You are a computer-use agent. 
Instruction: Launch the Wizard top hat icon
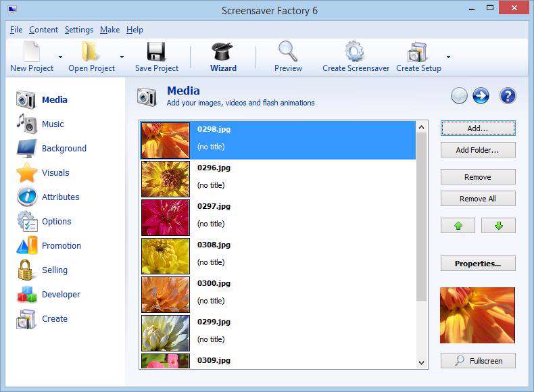[x=222, y=51]
